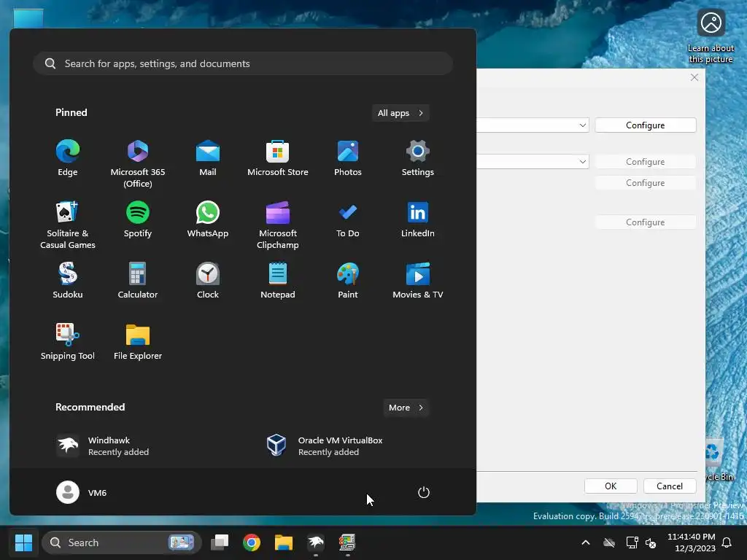747x560 pixels.
Task: Click the enabled Configure button in the dialog
Action: 645,125
